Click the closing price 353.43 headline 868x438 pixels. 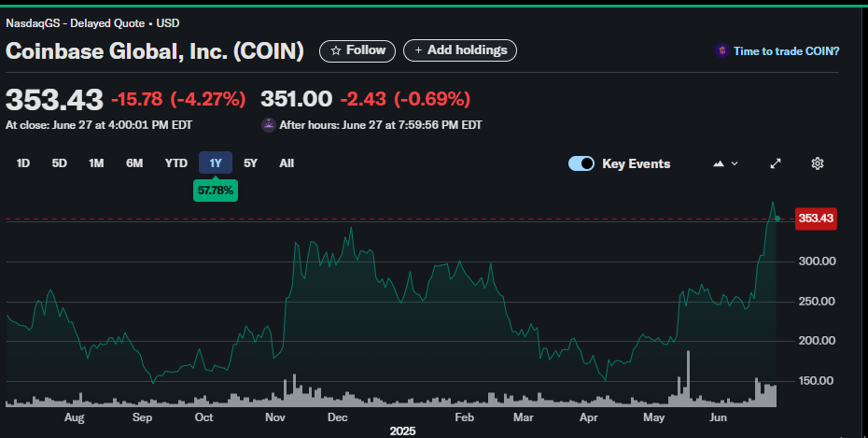[x=54, y=100]
